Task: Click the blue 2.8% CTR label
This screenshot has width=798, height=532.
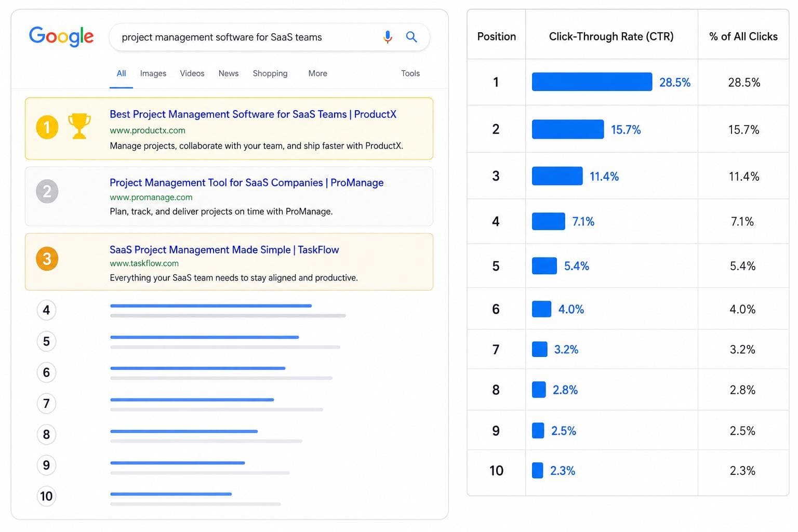Action: point(565,390)
